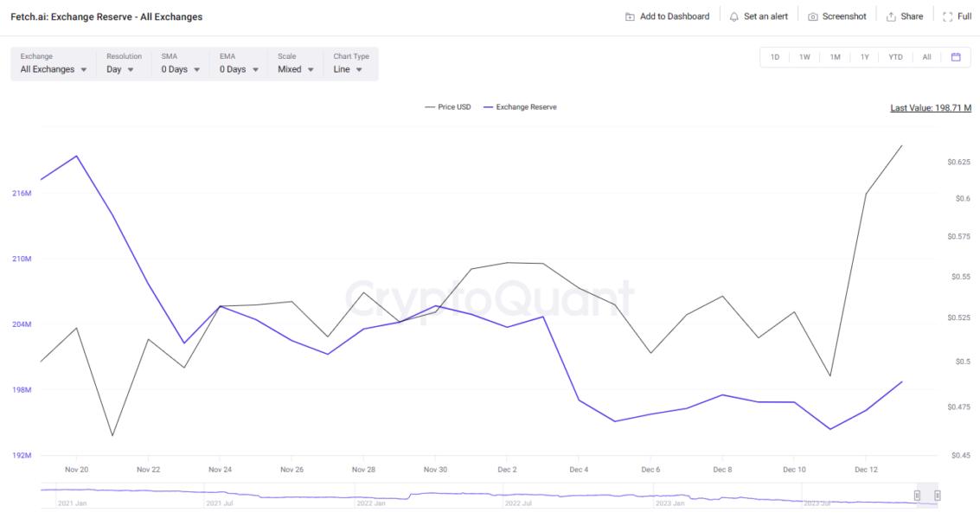
Task: Select the YTD time range
Action: [895, 57]
